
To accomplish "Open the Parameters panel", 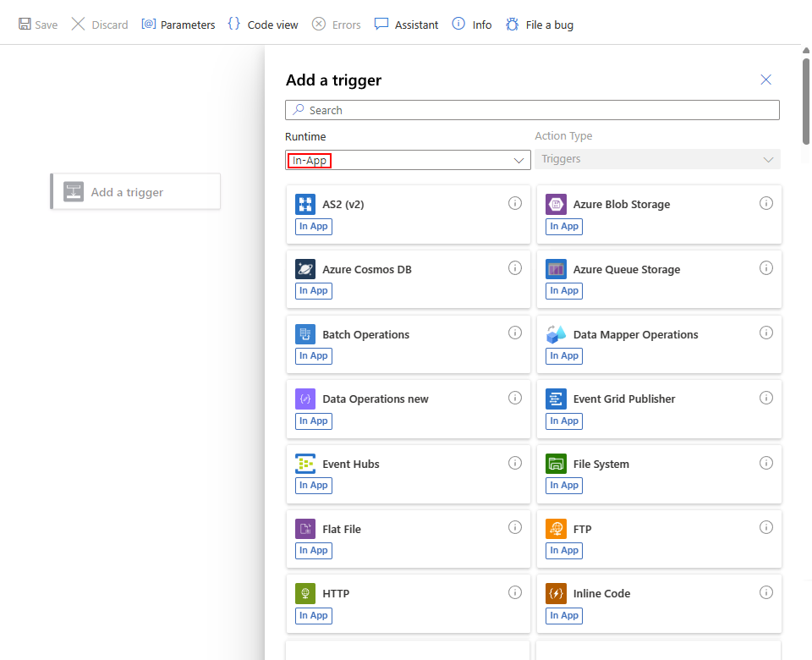I will tap(178, 25).
